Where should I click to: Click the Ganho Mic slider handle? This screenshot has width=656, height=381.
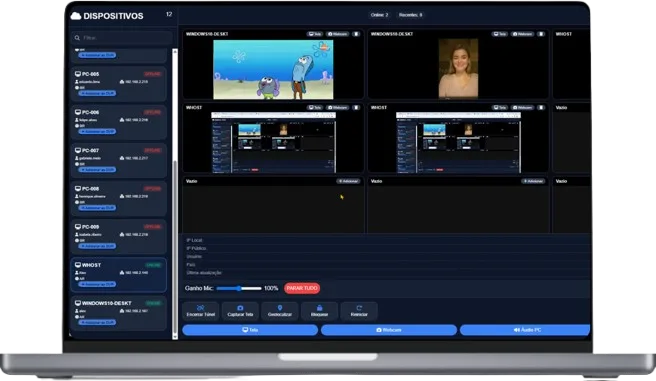click(238, 288)
